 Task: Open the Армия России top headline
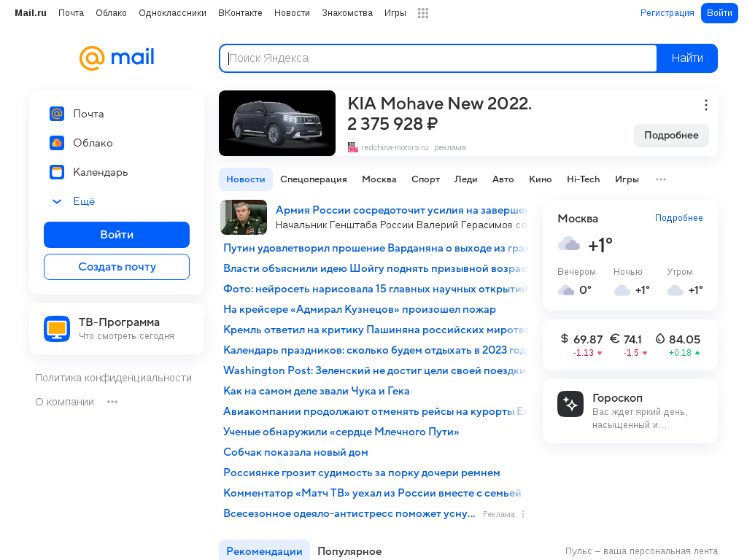click(402, 210)
